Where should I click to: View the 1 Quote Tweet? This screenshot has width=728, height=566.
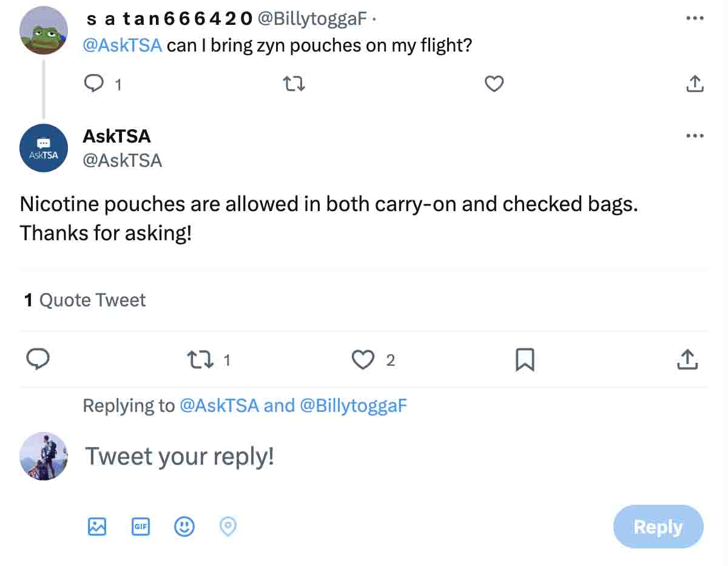click(x=84, y=300)
